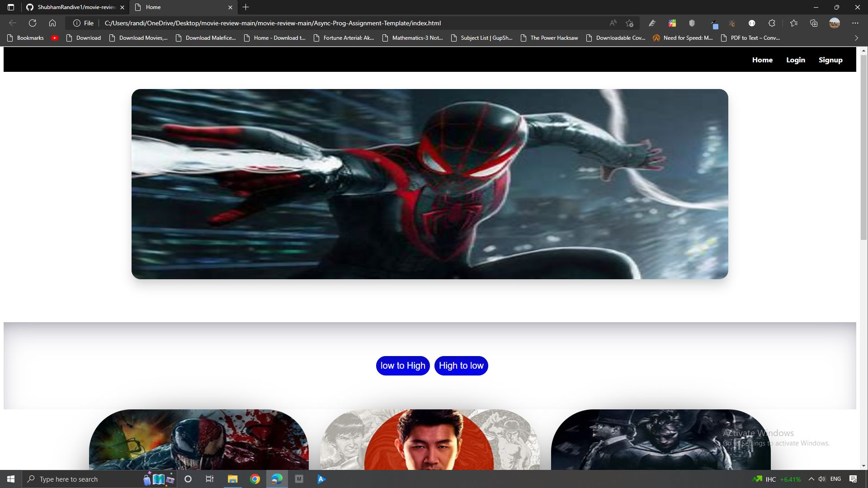Image resolution: width=868 pixels, height=488 pixels.
Task: Open Settings and more menu
Action: click(855, 23)
